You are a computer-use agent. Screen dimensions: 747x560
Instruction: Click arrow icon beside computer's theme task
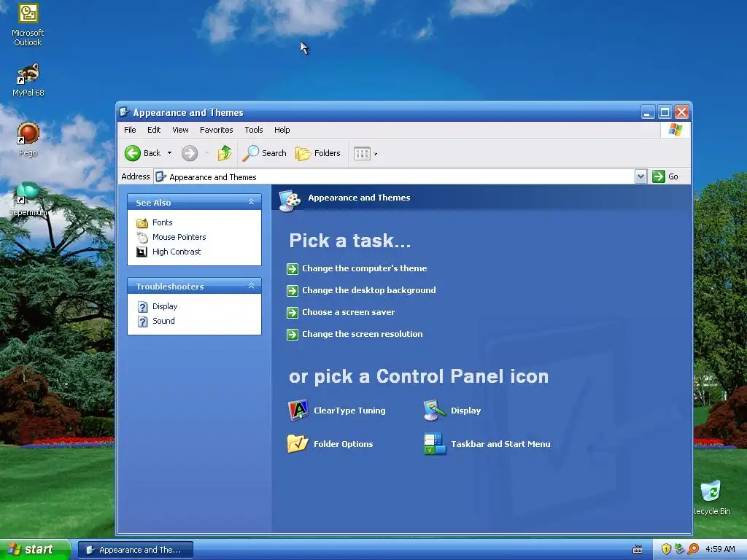[x=292, y=268]
